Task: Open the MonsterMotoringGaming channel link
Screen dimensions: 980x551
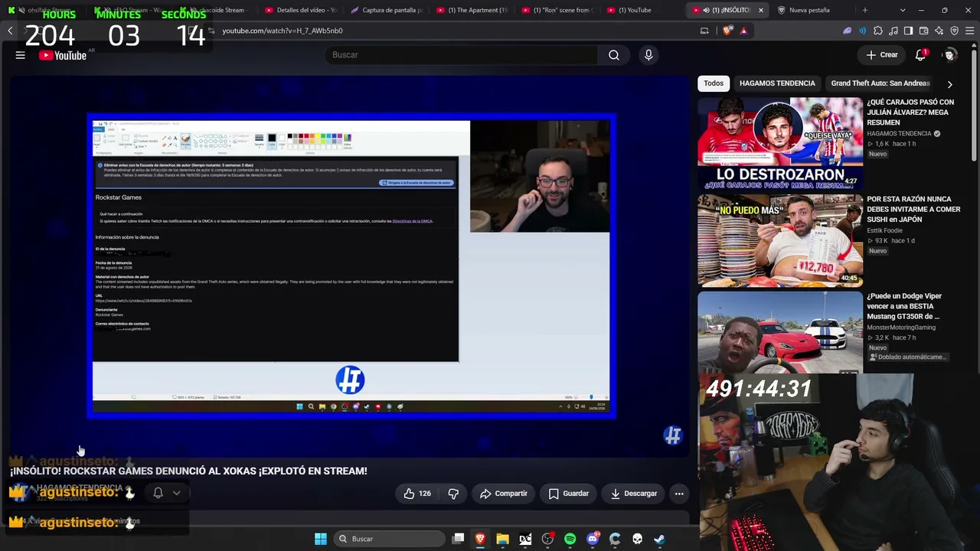Action: [x=901, y=328]
